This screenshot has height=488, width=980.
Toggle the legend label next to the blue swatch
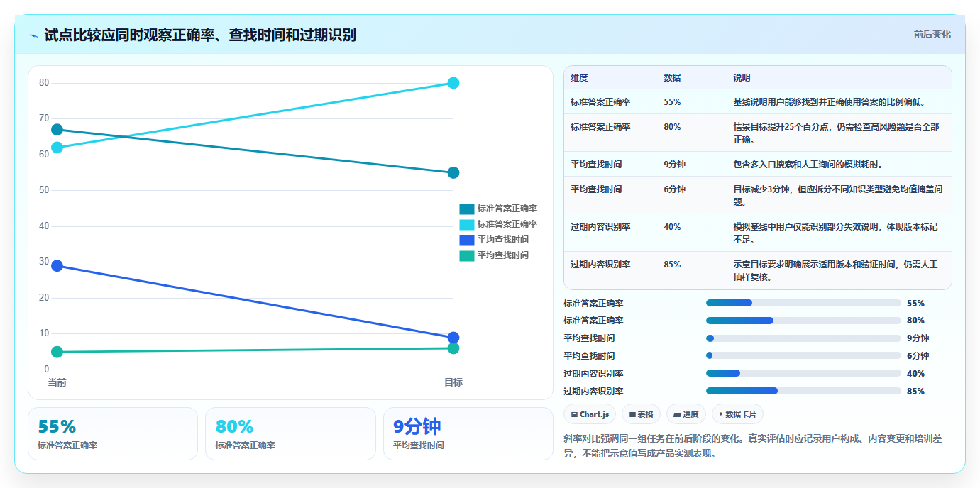click(x=502, y=240)
